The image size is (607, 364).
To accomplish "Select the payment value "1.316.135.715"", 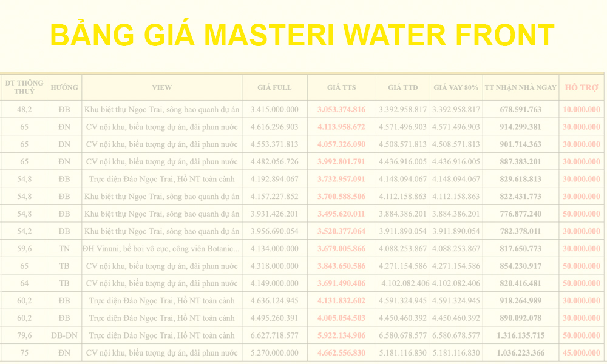I will pos(521,335).
